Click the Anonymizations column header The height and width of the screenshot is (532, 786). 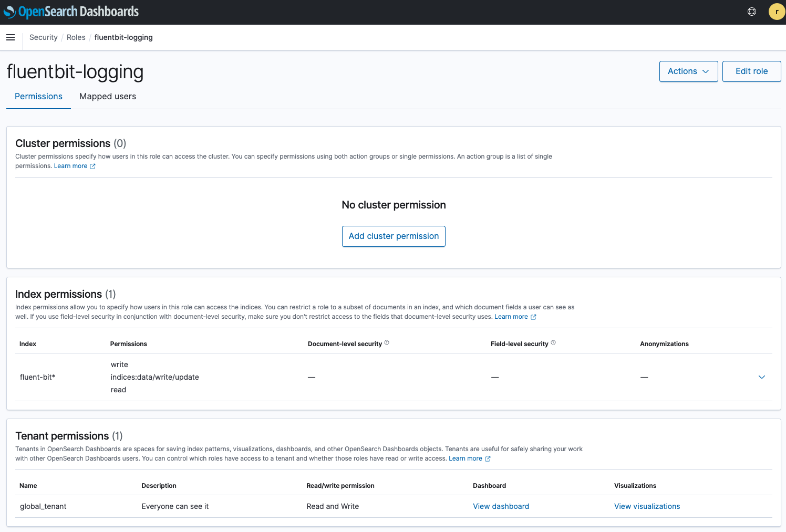point(664,344)
